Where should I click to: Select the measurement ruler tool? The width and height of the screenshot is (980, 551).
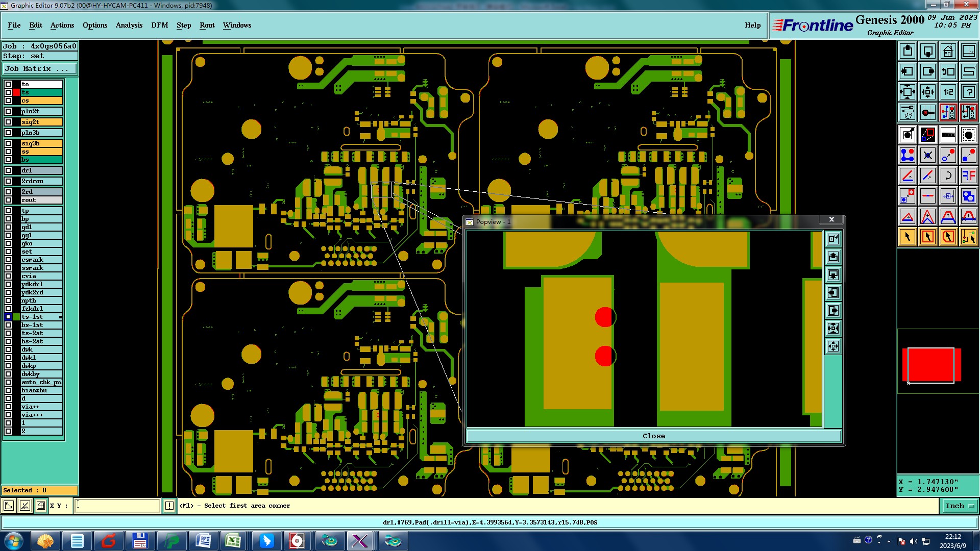tap(948, 135)
